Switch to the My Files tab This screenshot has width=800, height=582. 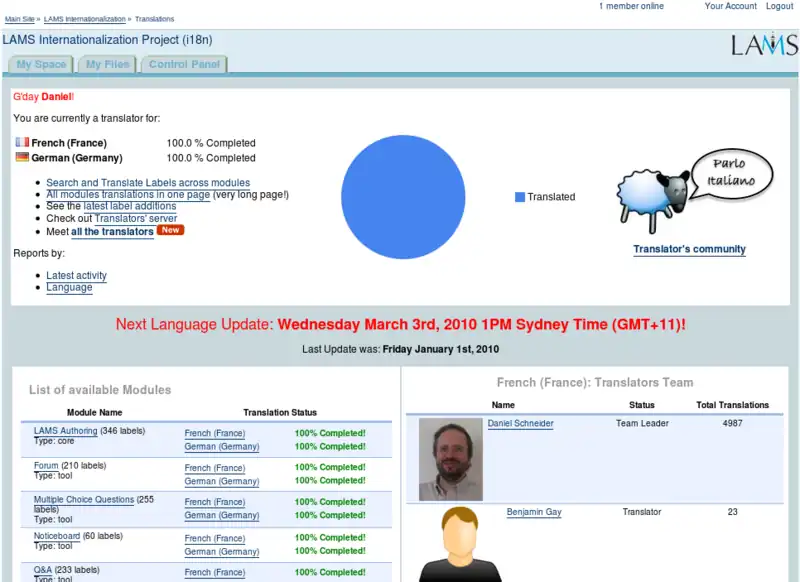tap(107, 65)
